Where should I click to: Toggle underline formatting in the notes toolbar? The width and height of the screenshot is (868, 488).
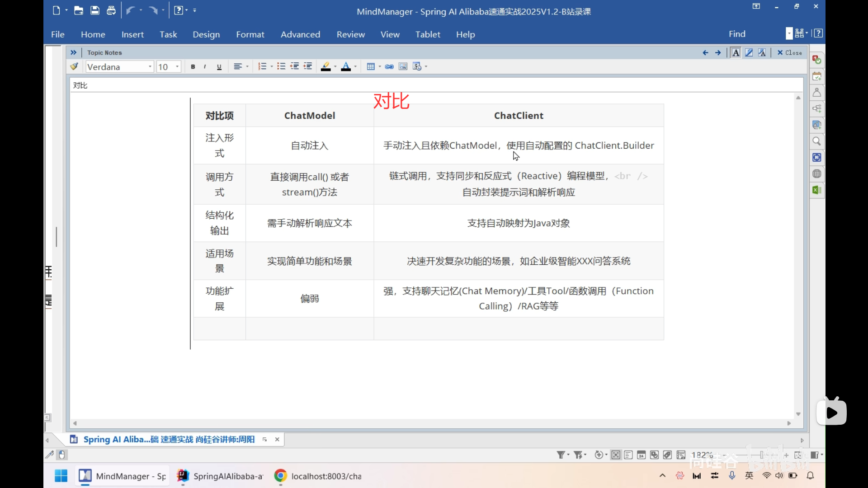coord(219,66)
